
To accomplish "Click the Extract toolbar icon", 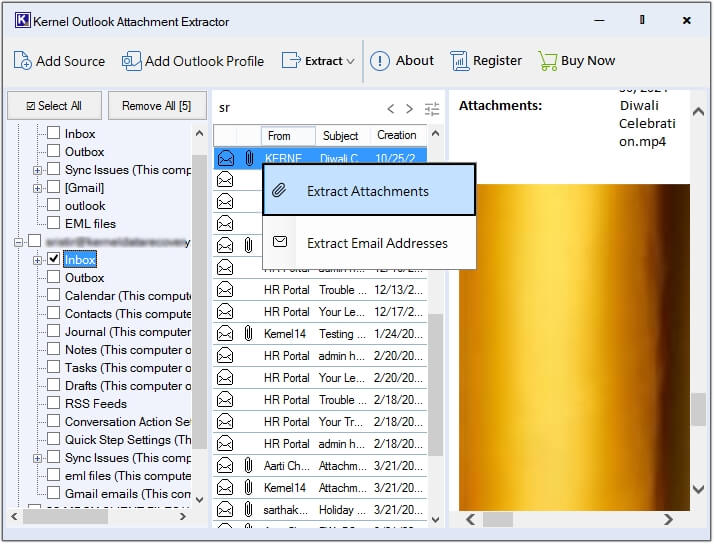I will point(291,60).
